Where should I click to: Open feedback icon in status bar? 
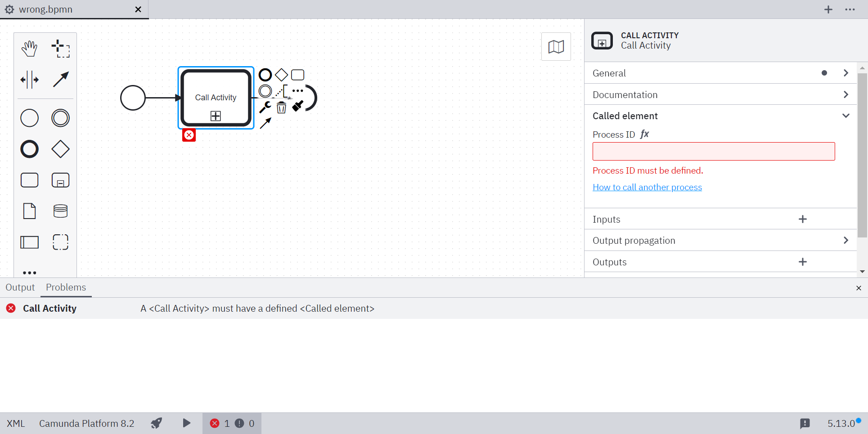[x=805, y=423]
